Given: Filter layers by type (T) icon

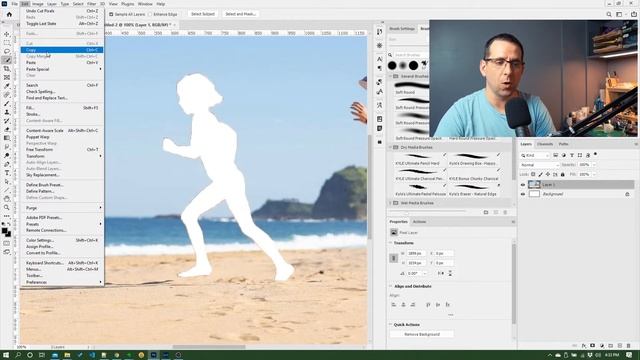Looking at the screenshot, I should [x=572, y=155].
